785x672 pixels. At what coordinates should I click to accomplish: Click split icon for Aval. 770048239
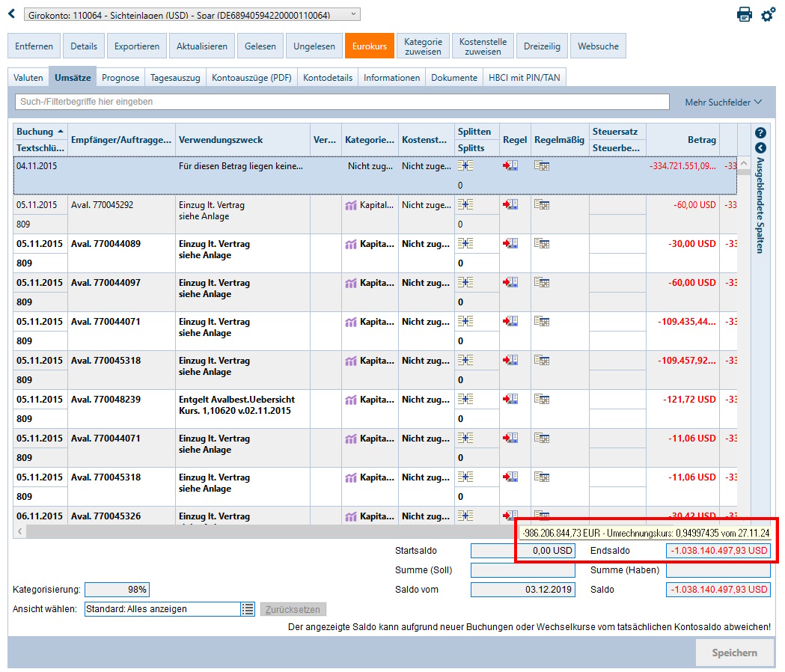[465, 399]
